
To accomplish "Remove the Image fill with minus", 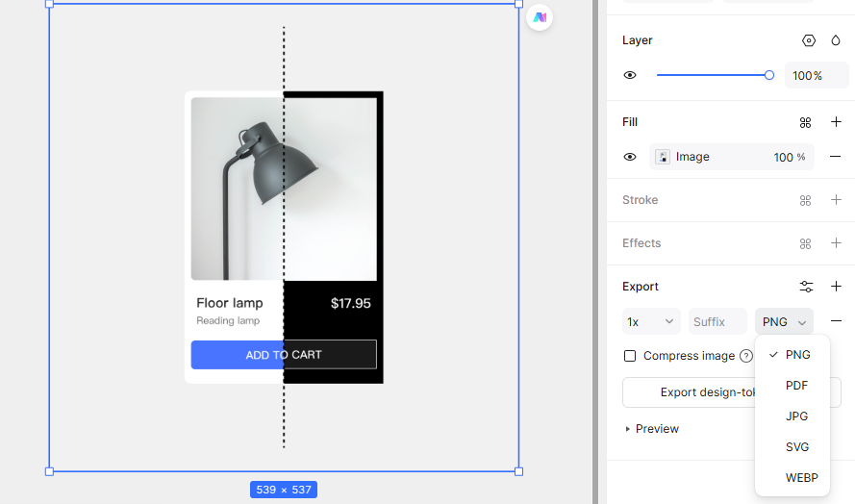I will [836, 157].
